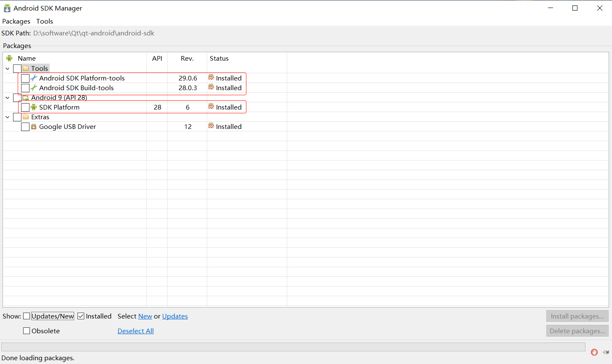This screenshot has height=364, width=612.
Task: Click the wrench icon for Android SDK Platform-tools
Action: [34, 78]
